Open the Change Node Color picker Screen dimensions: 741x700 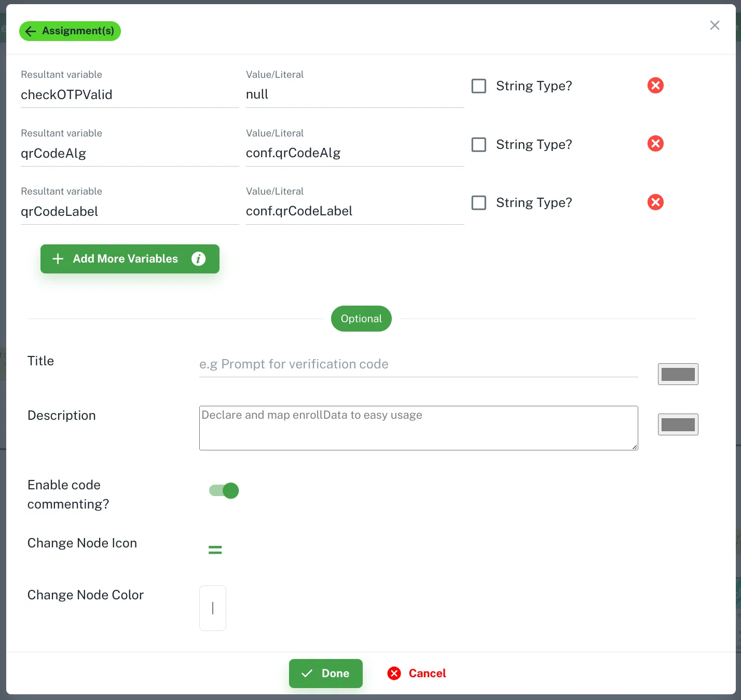(213, 608)
